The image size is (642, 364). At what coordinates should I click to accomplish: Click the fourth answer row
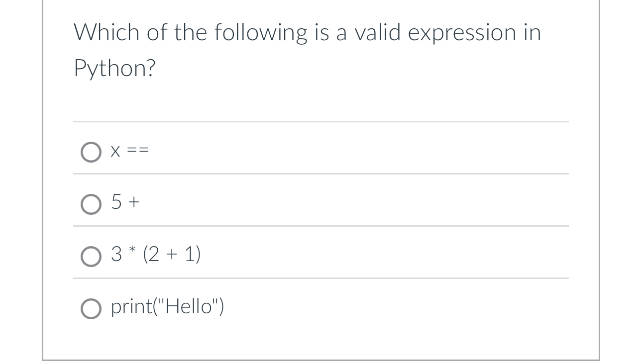[321, 306]
